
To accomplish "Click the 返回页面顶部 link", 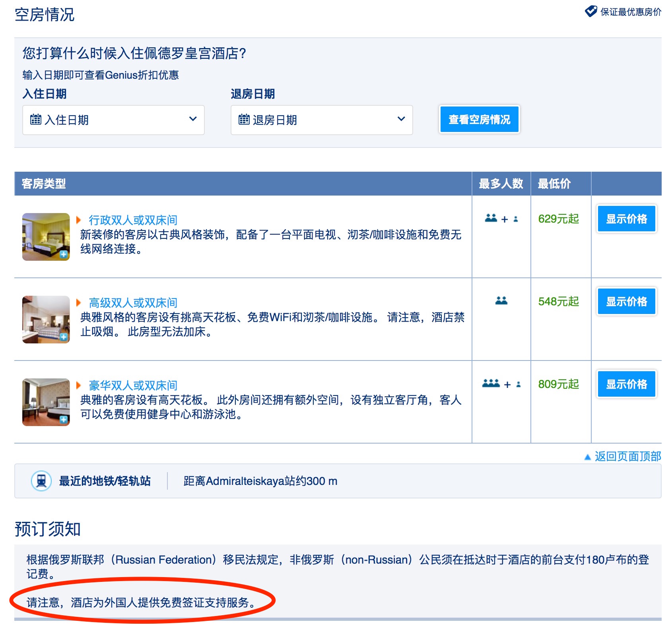I will coord(627,456).
